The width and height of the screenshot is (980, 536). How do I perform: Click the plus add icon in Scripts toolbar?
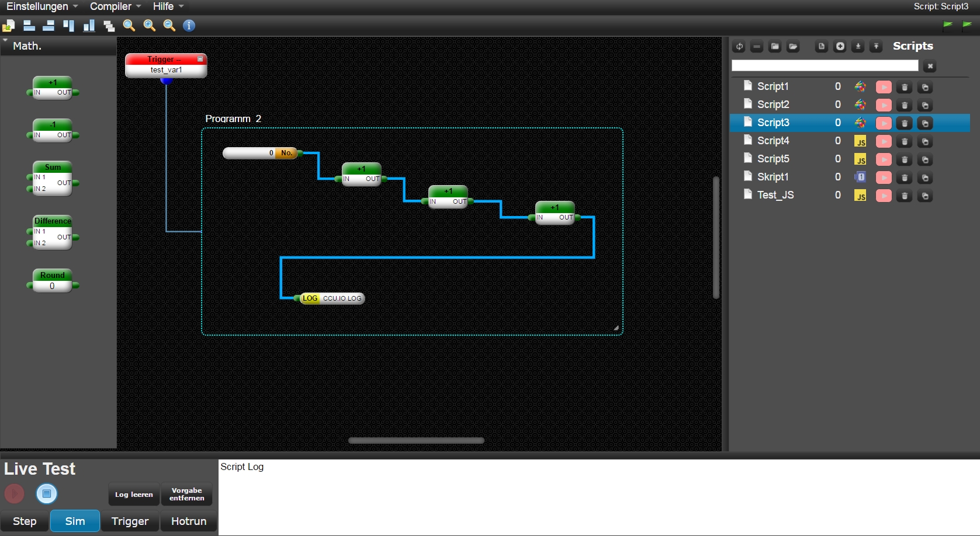click(840, 47)
